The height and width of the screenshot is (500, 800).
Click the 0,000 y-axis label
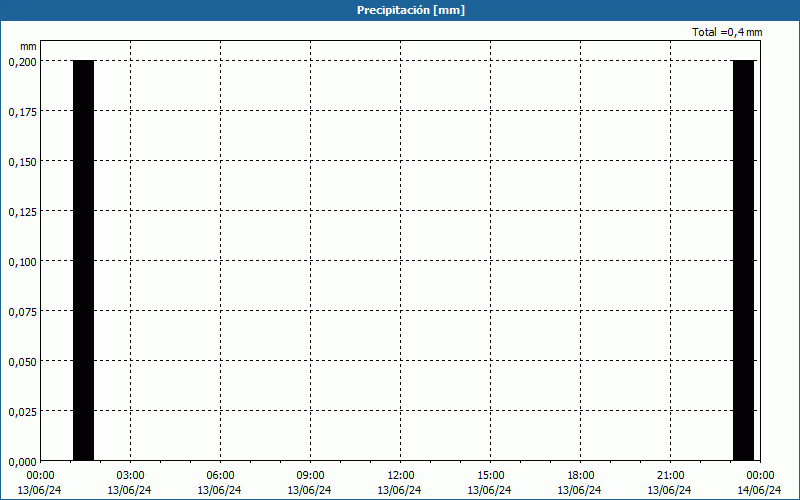22,462
